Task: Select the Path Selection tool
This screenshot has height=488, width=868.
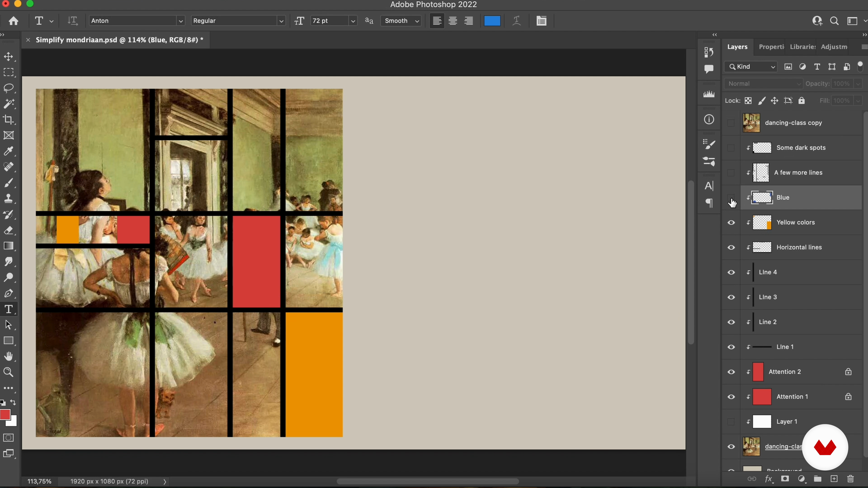Action: point(9,325)
